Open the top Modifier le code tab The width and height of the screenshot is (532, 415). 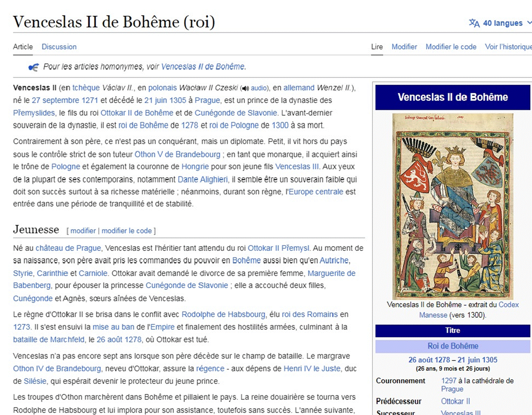click(451, 47)
